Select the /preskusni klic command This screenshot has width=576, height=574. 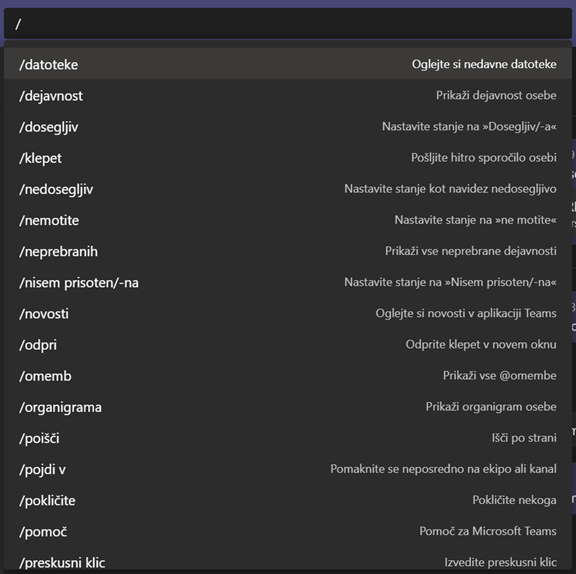(x=288, y=561)
